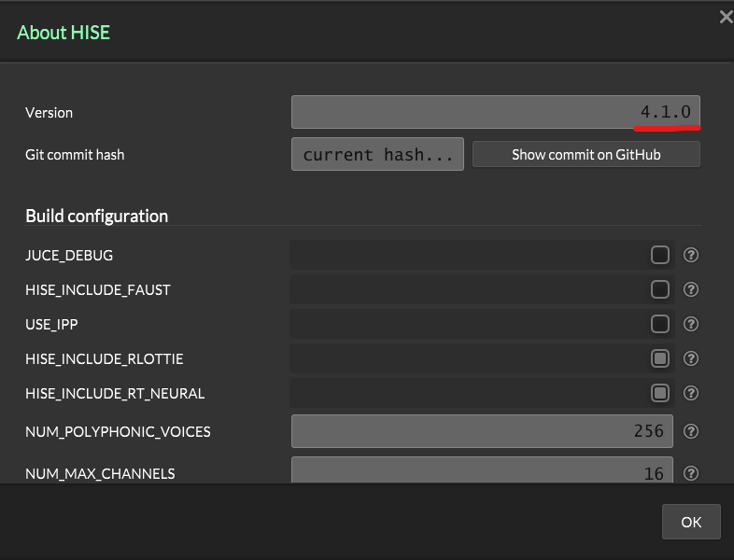This screenshot has width=734, height=560.
Task: Confirm dialog with the OK button
Action: pos(690,522)
